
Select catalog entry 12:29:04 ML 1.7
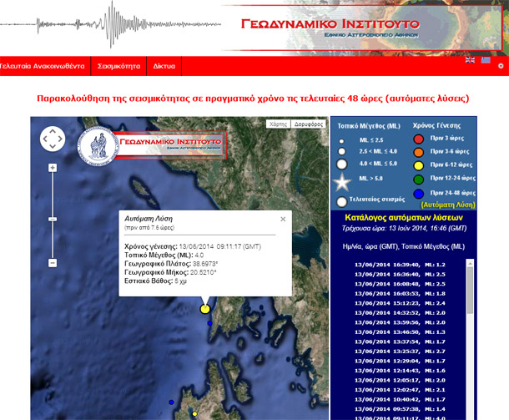(400, 361)
